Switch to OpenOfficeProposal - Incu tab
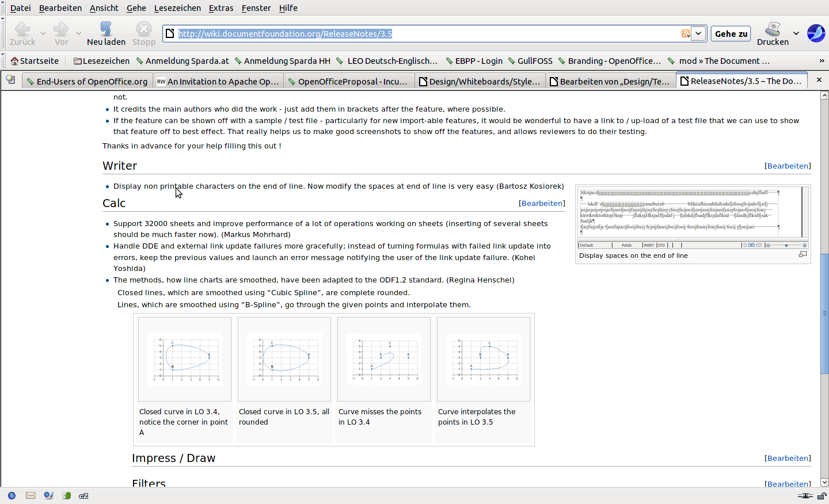The width and height of the screenshot is (829, 504). (x=349, y=81)
